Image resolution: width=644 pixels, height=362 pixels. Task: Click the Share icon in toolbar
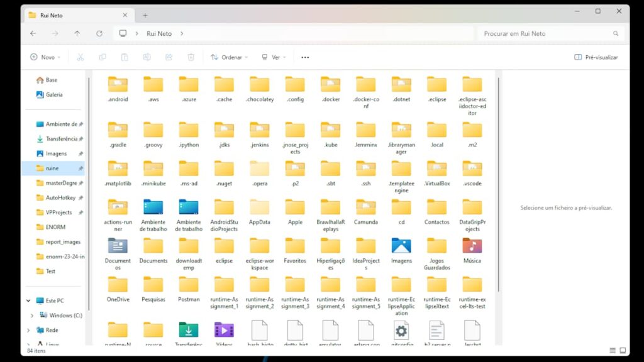pos(169,57)
